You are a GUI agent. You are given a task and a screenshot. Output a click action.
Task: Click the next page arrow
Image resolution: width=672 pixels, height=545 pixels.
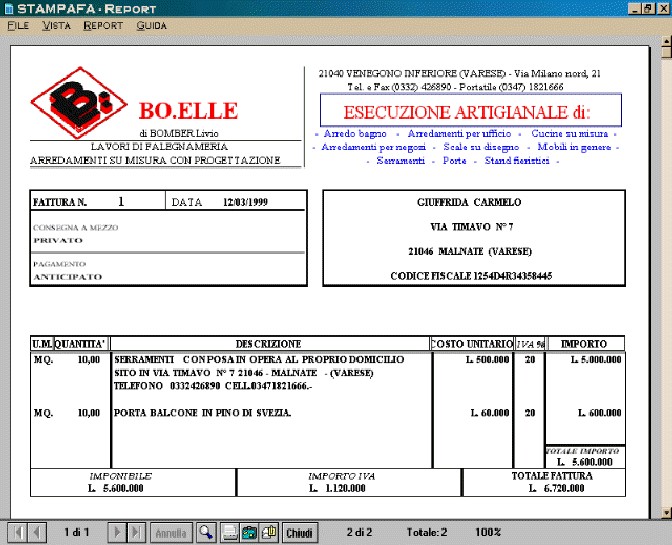tap(118, 533)
